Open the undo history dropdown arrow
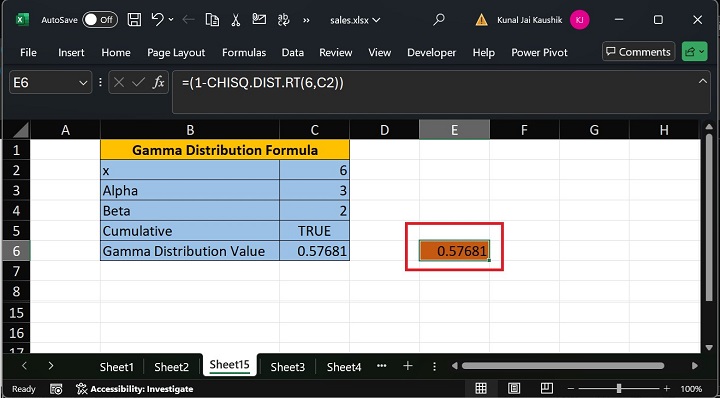720x398 pixels. pos(171,20)
